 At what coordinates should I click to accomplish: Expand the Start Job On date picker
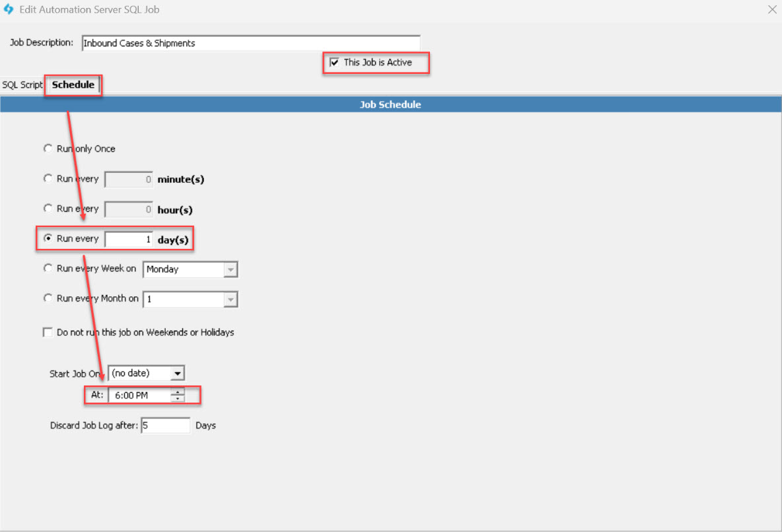pos(177,374)
